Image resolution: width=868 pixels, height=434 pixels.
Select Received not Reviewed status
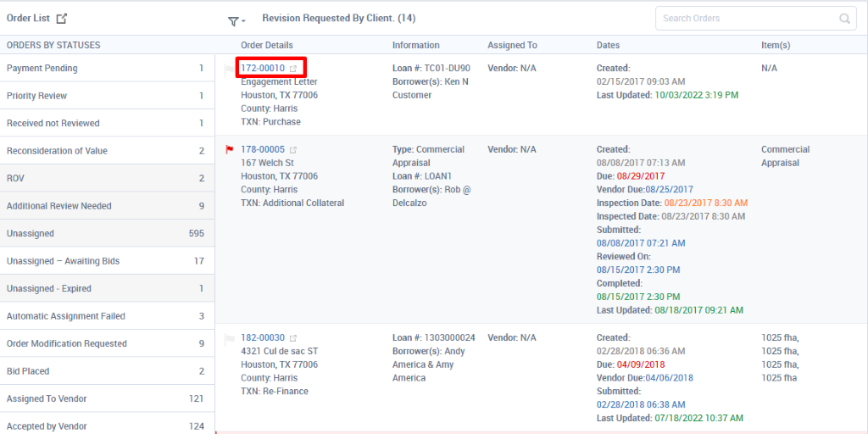pos(107,123)
